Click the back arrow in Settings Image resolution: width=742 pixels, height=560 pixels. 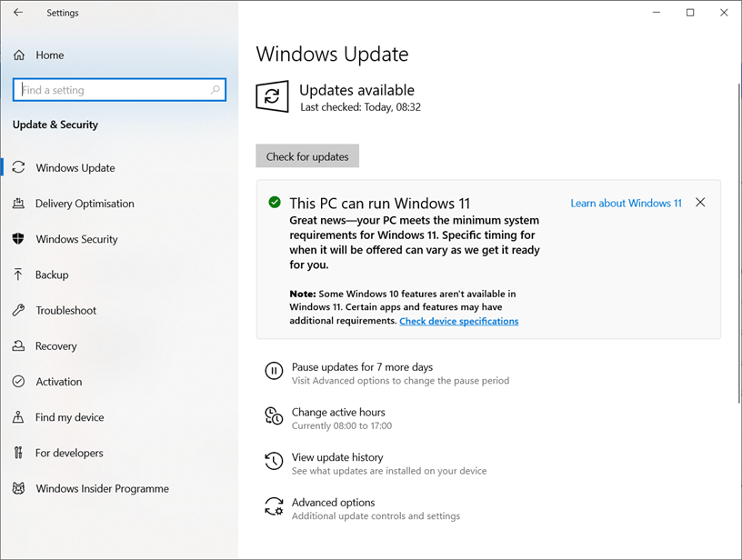[18, 13]
